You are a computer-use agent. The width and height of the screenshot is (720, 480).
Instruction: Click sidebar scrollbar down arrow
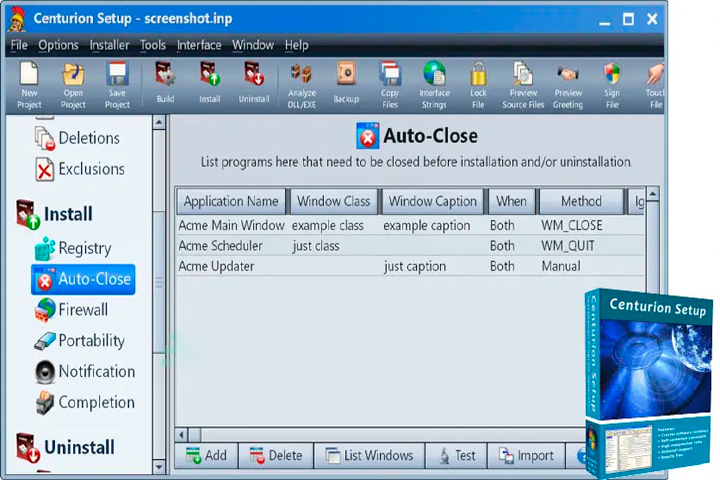click(x=159, y=467)
